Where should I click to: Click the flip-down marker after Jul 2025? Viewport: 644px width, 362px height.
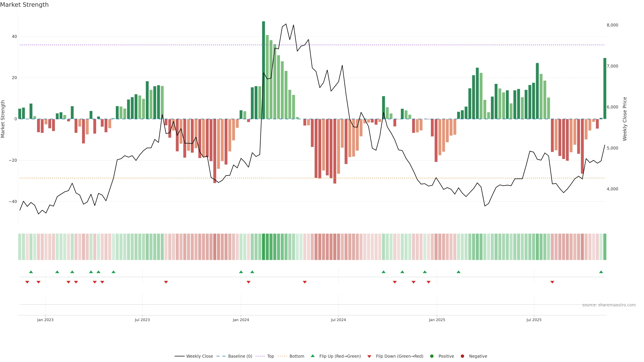[552, 282]
